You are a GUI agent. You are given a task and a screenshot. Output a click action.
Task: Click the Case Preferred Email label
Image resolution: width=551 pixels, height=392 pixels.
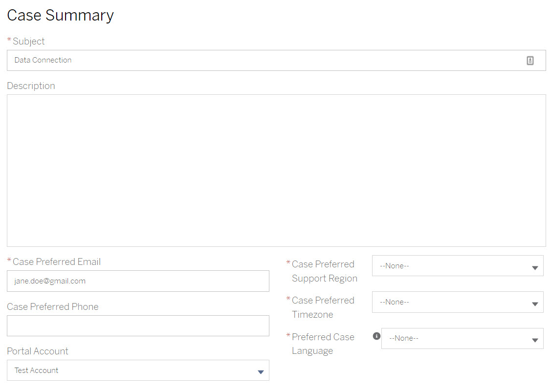(x=57, y=261)
